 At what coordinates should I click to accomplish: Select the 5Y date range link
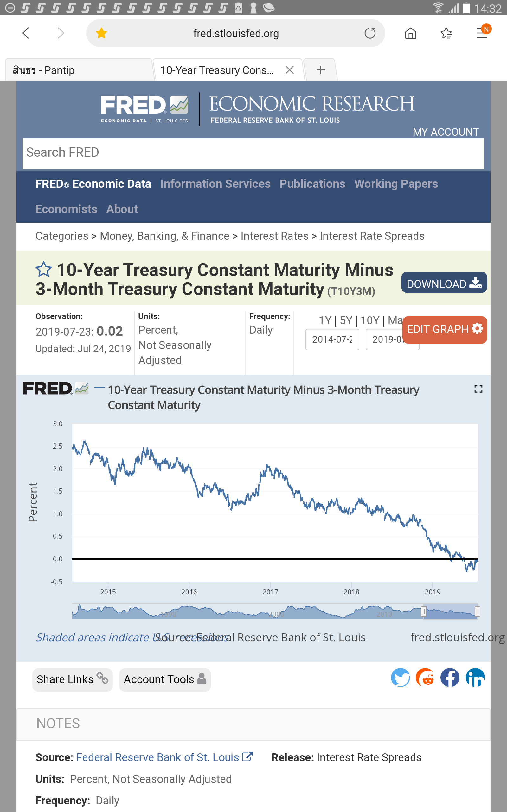tap(346, 320)
